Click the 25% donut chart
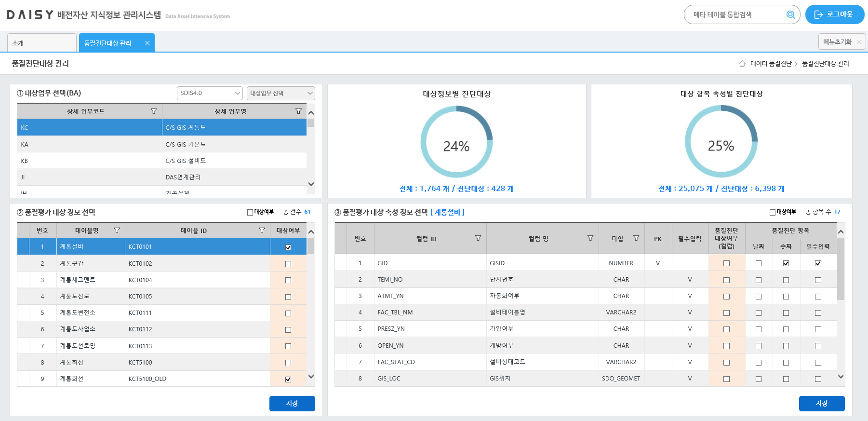This screenshot has width=868, height=421. 721,142
